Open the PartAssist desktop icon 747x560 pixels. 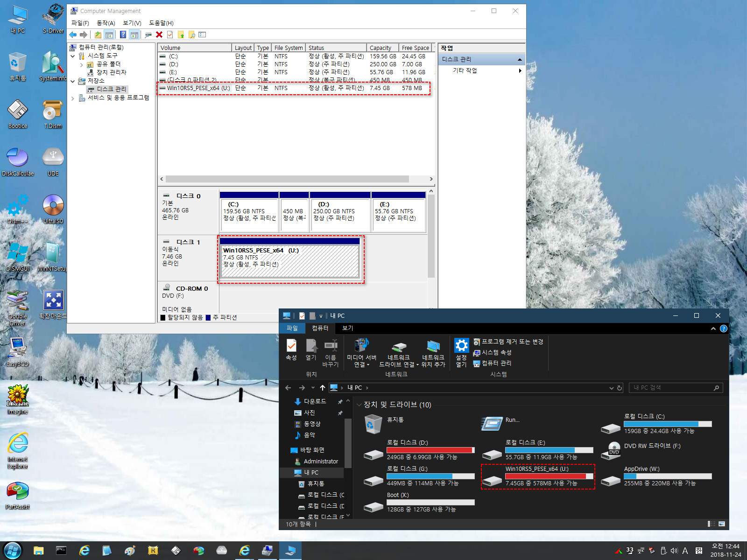pyautogui.click(x=18, y=496)
